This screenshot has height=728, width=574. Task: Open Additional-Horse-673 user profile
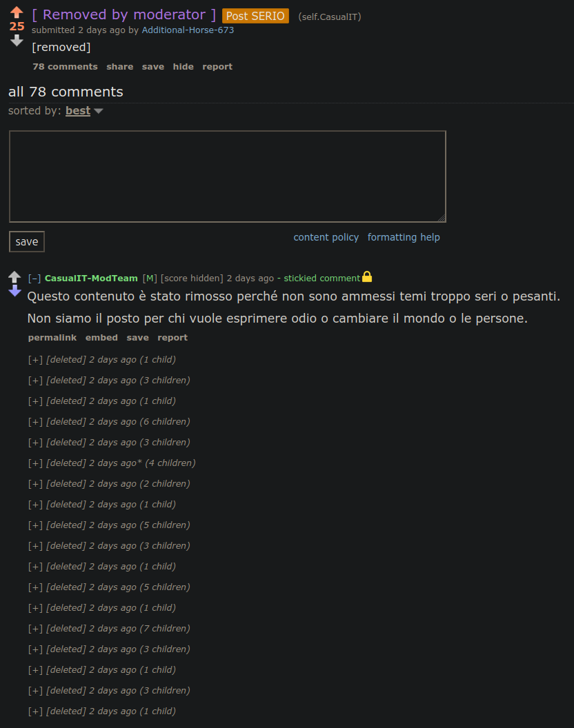pyautogui.click(x=188, y=30)
